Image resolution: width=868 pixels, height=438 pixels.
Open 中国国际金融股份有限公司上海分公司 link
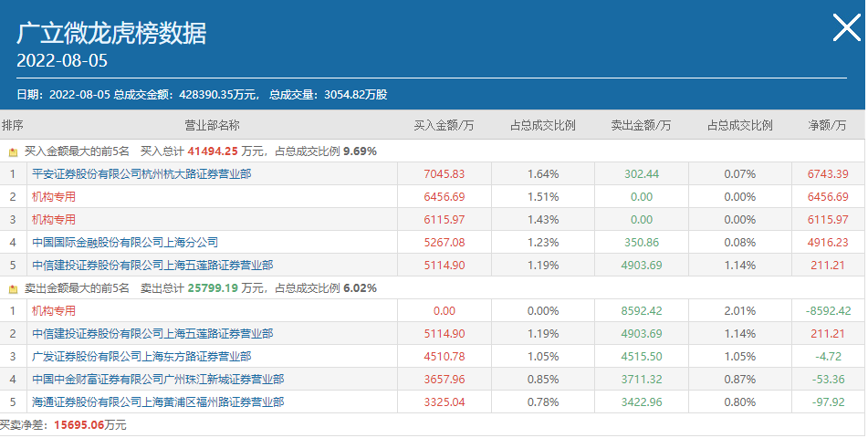click(124, 242)
